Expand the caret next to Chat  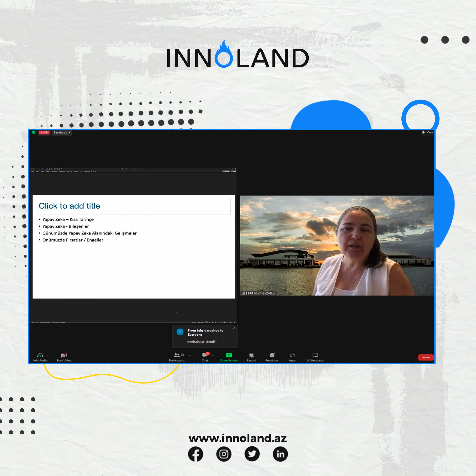[x=213, y=355]
